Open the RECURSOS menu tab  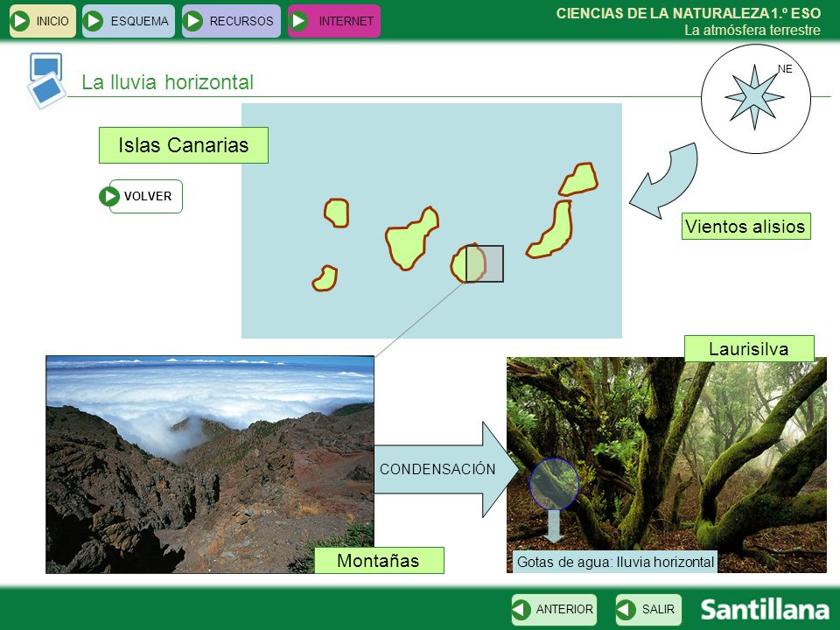click(x=231, y=21)
